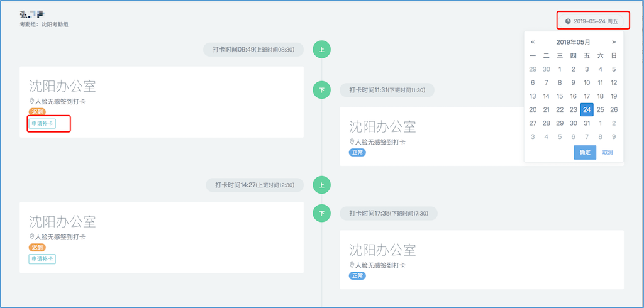
Task: Click the 迟到 tag in the first card
Action: tap(37, 112)
